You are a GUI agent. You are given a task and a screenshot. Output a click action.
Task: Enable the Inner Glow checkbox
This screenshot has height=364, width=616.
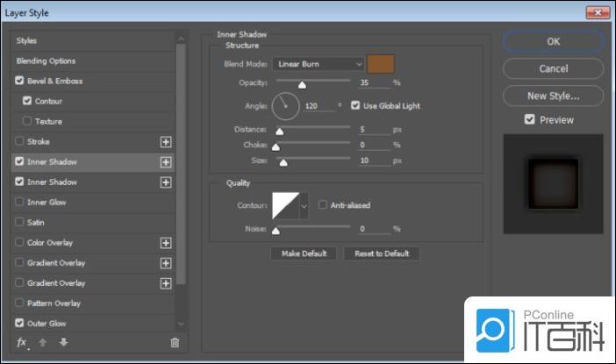[19, 202]
